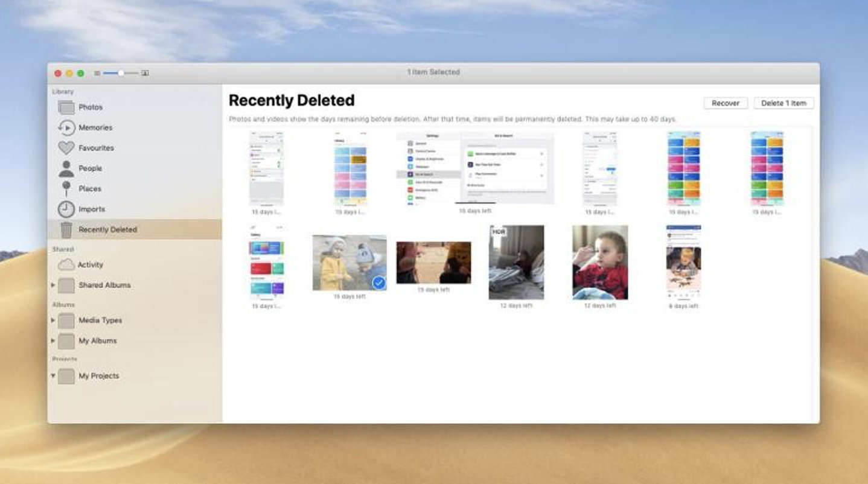868x484 pixels.
Task: Select the HDR bedroom photo thumbnail
Action: (516, 263)
